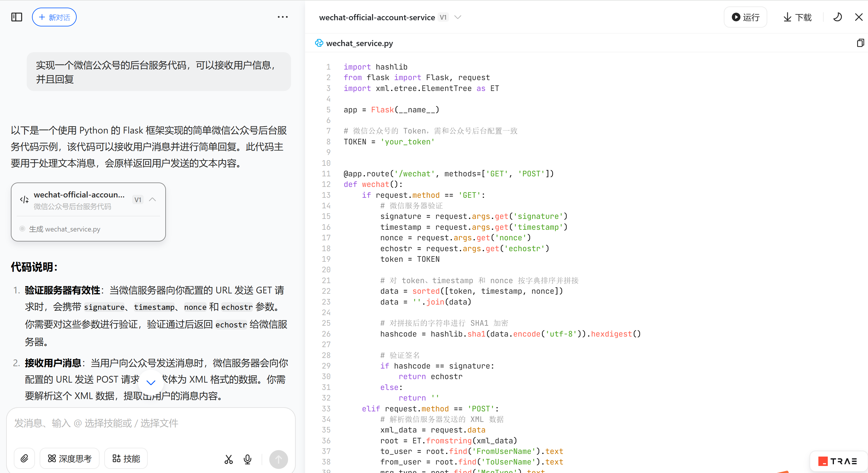This screenshot has height=473, width=868.
Task: Focus the message input field
Action: tap(151, 423)
